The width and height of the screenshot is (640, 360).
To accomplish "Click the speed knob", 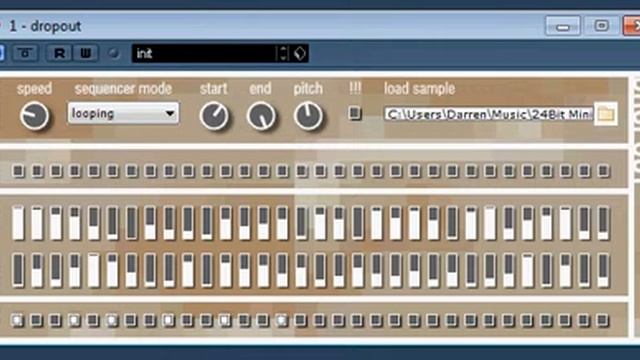I will pos(34,116).
